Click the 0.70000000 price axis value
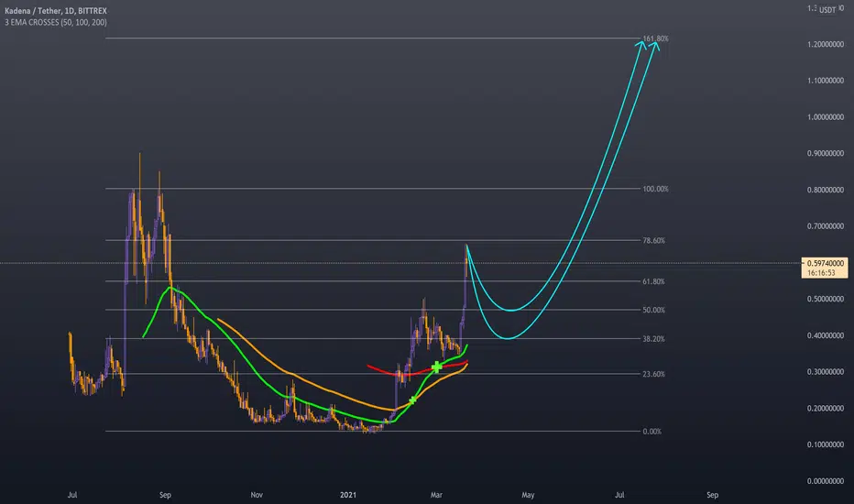 pyautogui.click(x=826, y=226)
